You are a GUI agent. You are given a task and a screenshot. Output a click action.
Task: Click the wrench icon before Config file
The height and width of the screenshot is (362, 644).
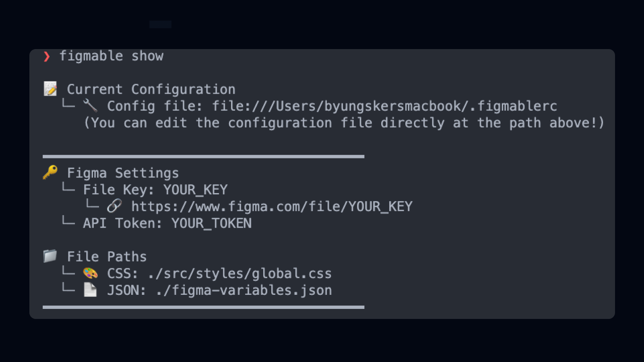point(90,106)
